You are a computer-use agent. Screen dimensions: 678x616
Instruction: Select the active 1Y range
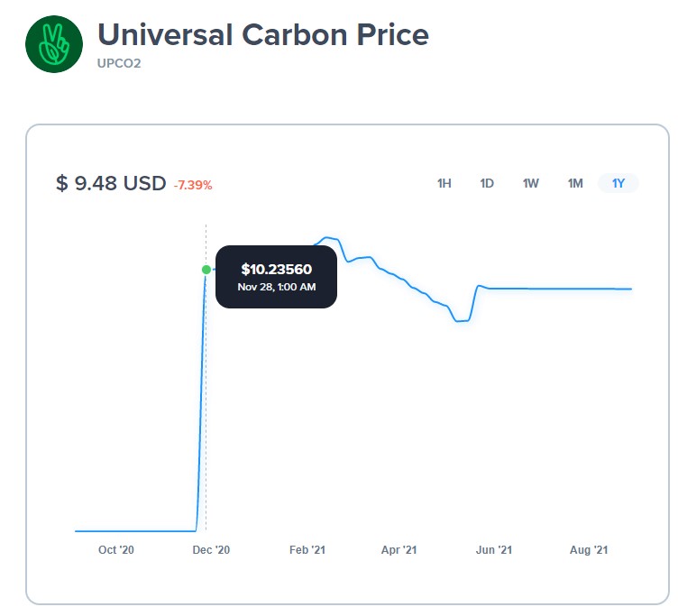[x=618, y=183]
